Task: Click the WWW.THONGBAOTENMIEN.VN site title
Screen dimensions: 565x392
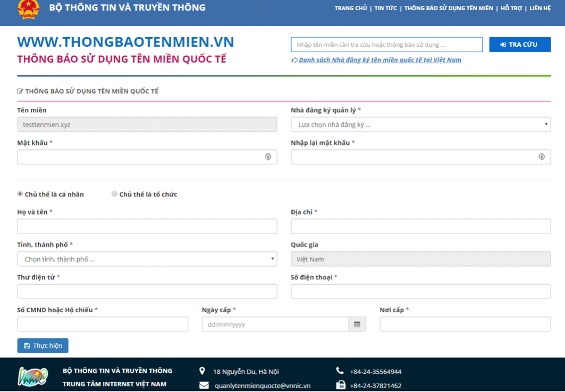Action: click(126, 42)
